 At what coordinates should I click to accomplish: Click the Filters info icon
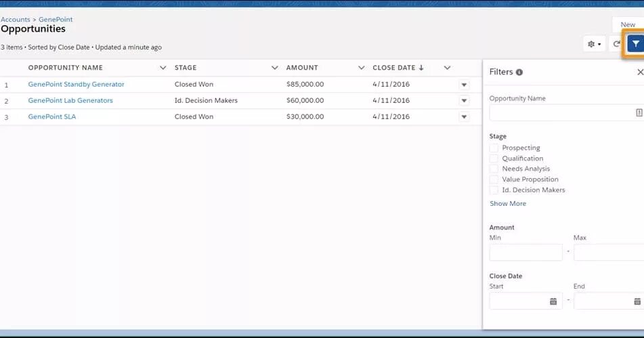click(x=519, y=72)
